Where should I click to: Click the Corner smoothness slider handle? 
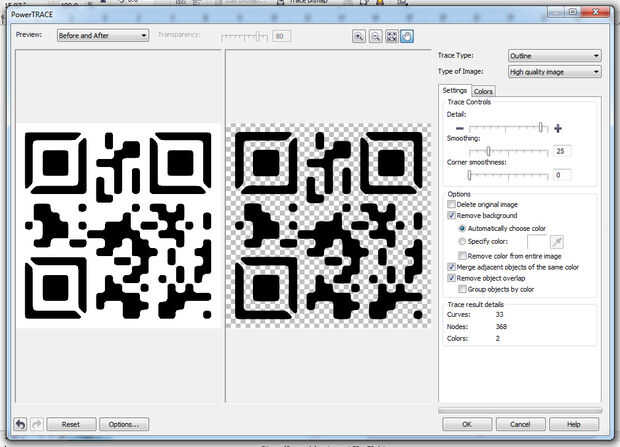point(469,175)
